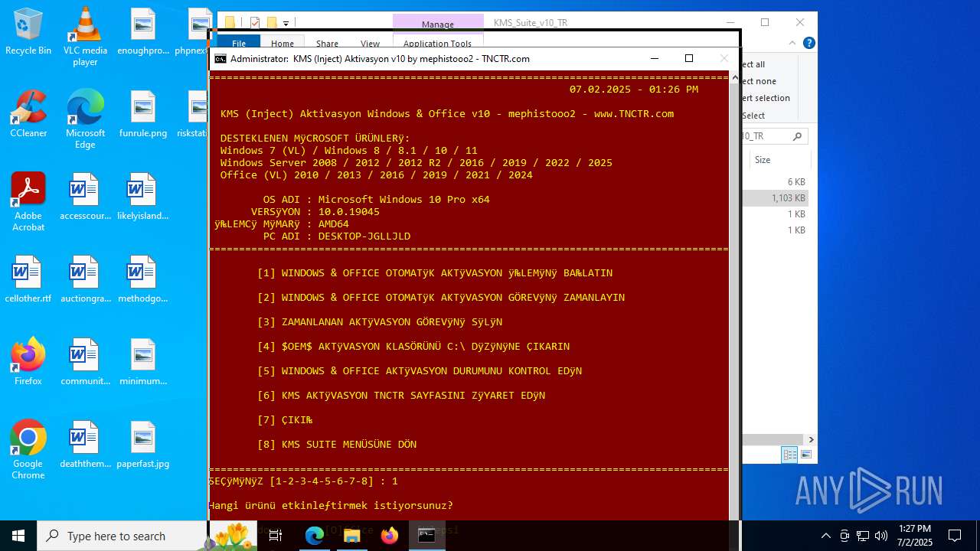Viewport: 980px width, 551px height.
Task: Open the command prompt window system menu icon
Action: click(x=220, y=59)
